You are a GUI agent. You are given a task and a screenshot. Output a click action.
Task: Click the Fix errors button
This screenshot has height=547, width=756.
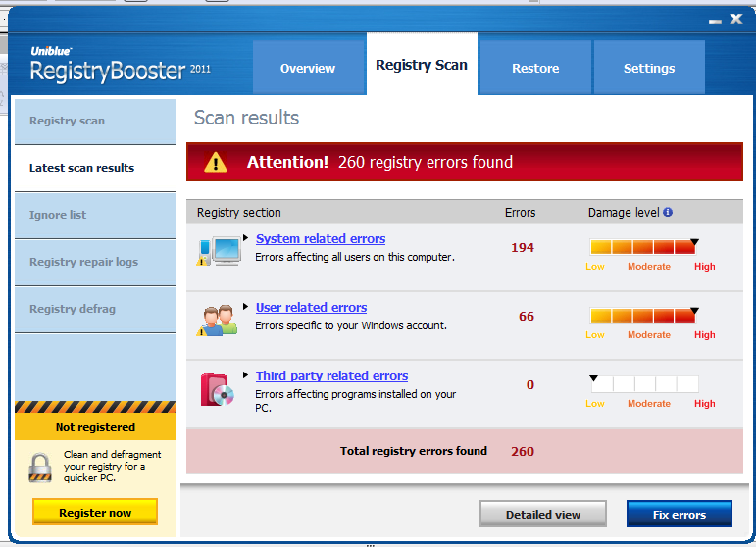pyautogui.click(x=680, y=515)
